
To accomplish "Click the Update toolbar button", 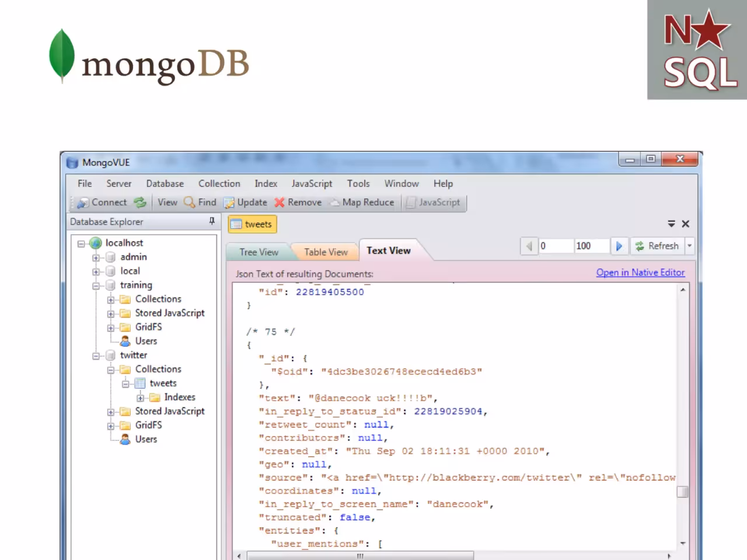I will point(246,202).
